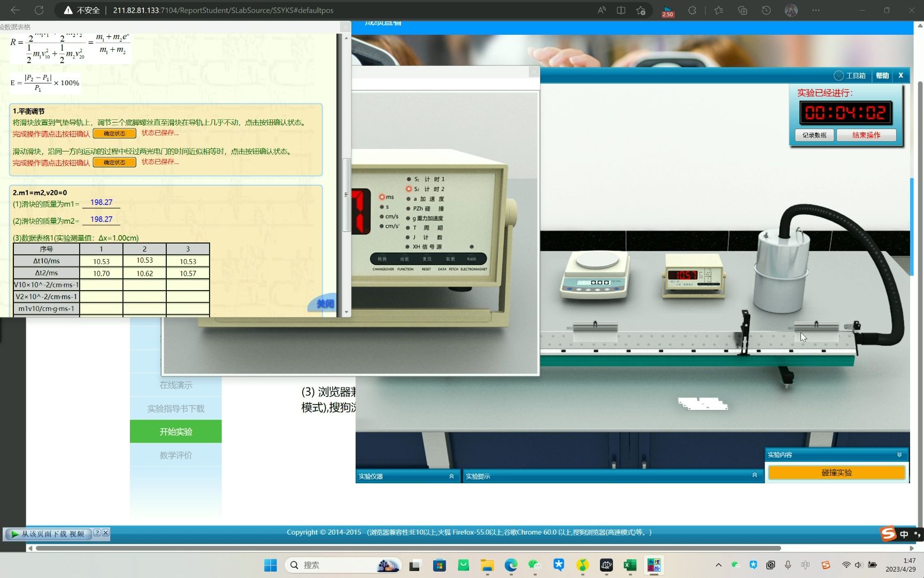Click the white shims on the floor
Screen dimensions: 924x578
(703, 403)
